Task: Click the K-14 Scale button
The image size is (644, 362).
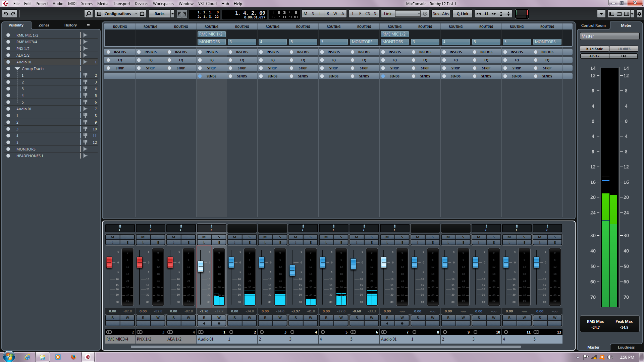Action: 594,49
